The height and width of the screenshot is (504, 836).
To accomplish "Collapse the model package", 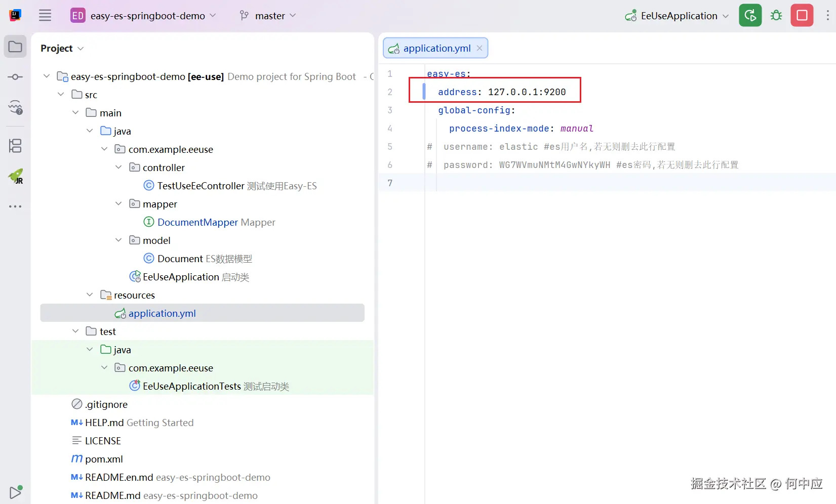I will click(x=118, y=240).
